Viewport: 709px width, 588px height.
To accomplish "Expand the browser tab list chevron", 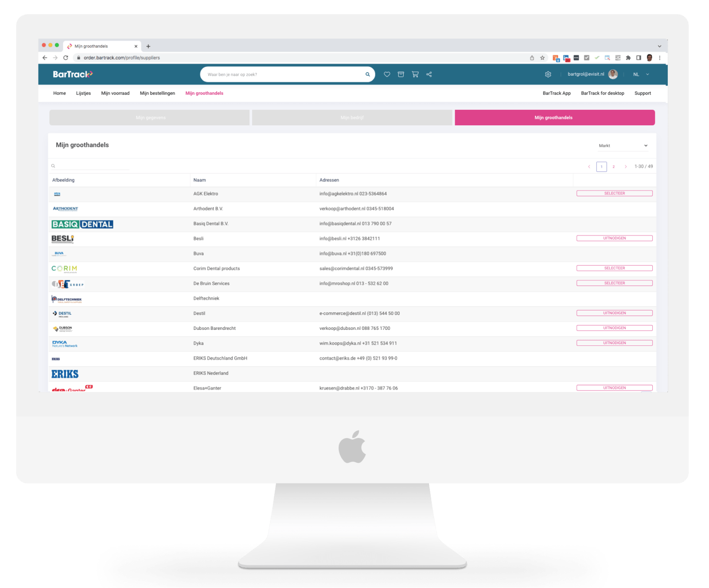I will tap(659, 46).
